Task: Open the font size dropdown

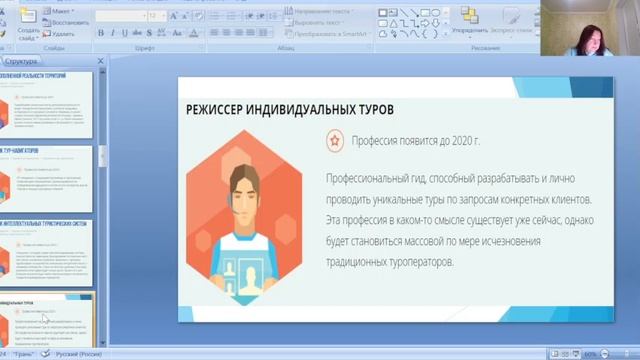Action: point(164,16)
